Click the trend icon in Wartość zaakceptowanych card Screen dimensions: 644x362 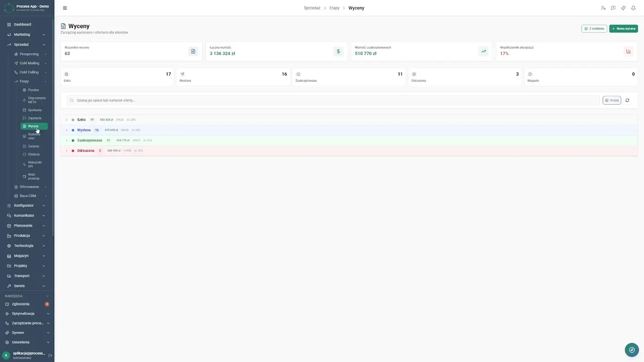pos(483,51)
